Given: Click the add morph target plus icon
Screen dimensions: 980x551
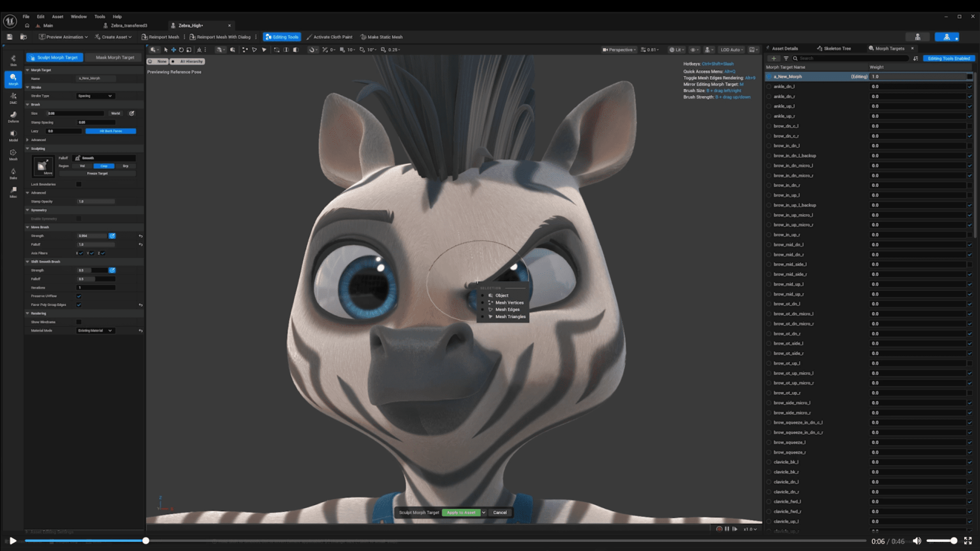Looking at the screenshot, I should point(774,58).
